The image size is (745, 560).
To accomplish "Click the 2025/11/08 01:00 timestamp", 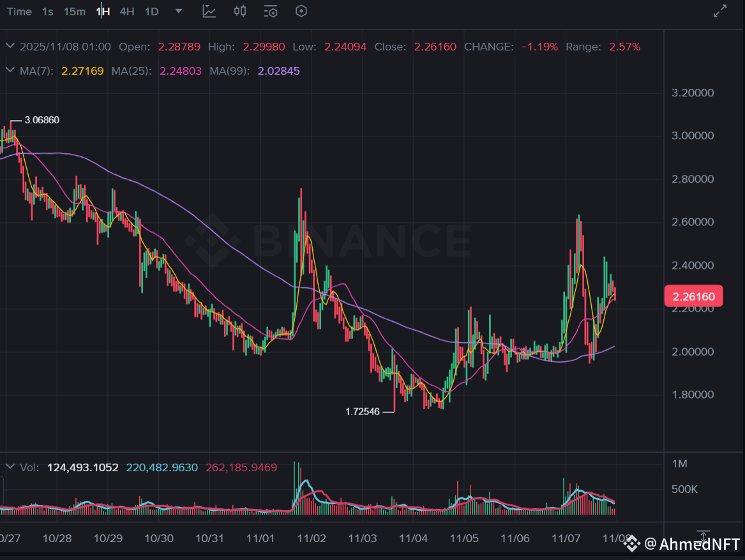I will coord(66,47).
